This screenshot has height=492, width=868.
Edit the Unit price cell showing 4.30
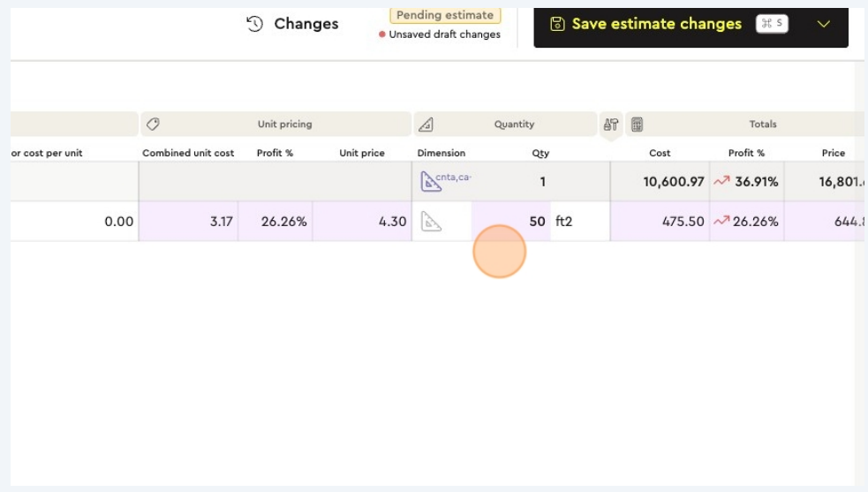362,222
